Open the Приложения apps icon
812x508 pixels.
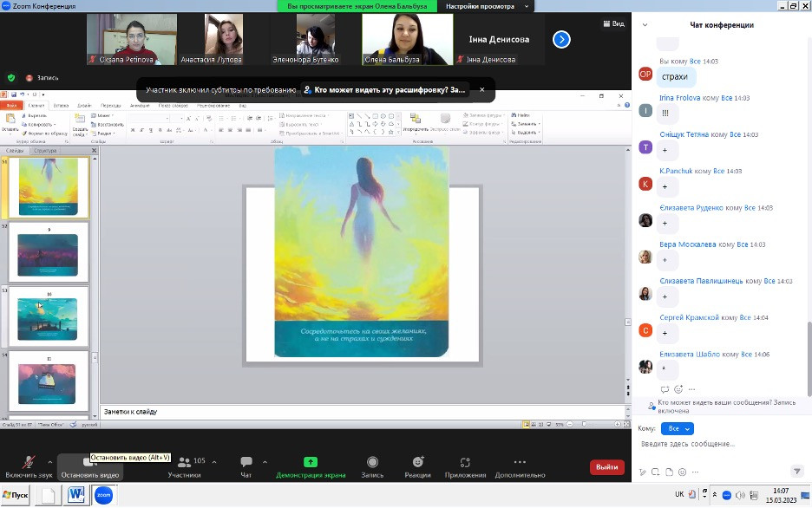[465, 464]
